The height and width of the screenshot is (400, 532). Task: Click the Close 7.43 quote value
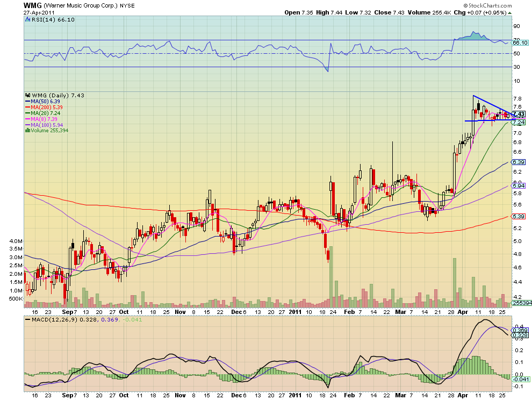coord(390,12)
